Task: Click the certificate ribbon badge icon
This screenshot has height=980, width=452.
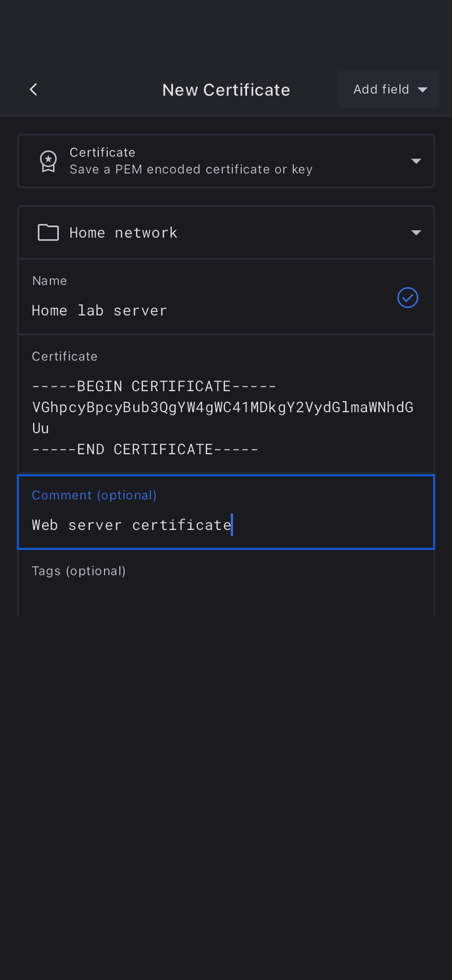Action: click(x=48, y=161)
